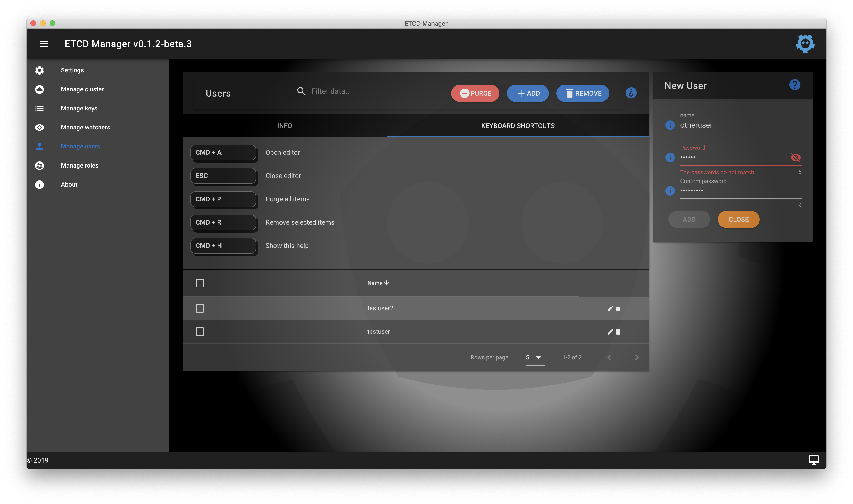Click the orange CLOSE button
This screenshot has height=504, width=853.
[x=738, y=219]
